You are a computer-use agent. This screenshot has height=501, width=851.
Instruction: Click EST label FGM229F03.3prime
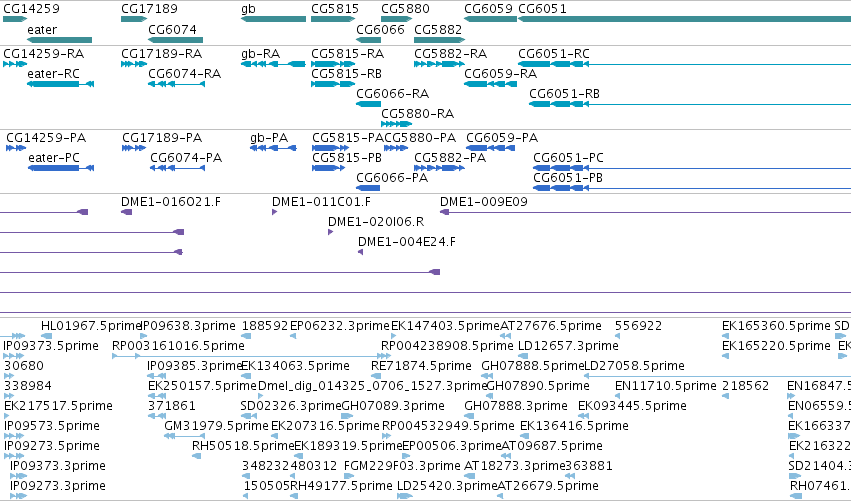402,466
